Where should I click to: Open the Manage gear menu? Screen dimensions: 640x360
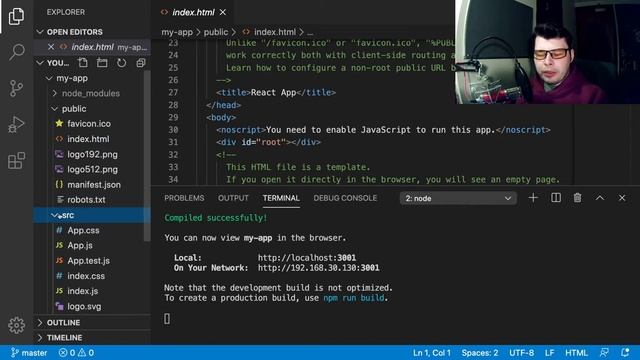[x=16, y=325]
